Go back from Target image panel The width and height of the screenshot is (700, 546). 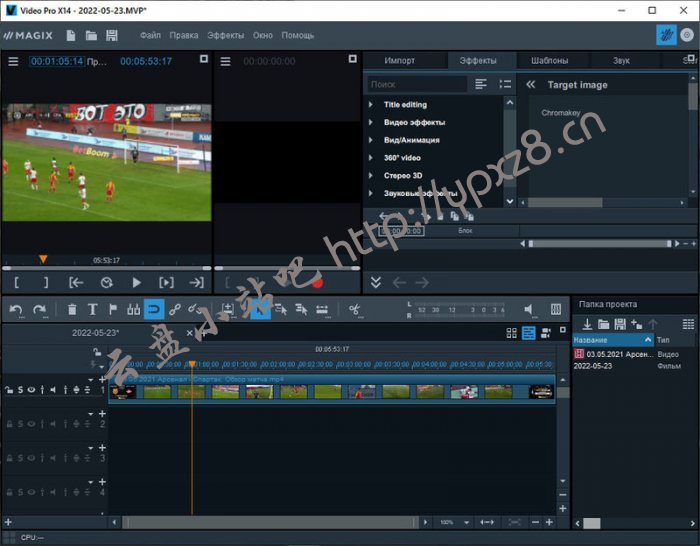[530, 84]
